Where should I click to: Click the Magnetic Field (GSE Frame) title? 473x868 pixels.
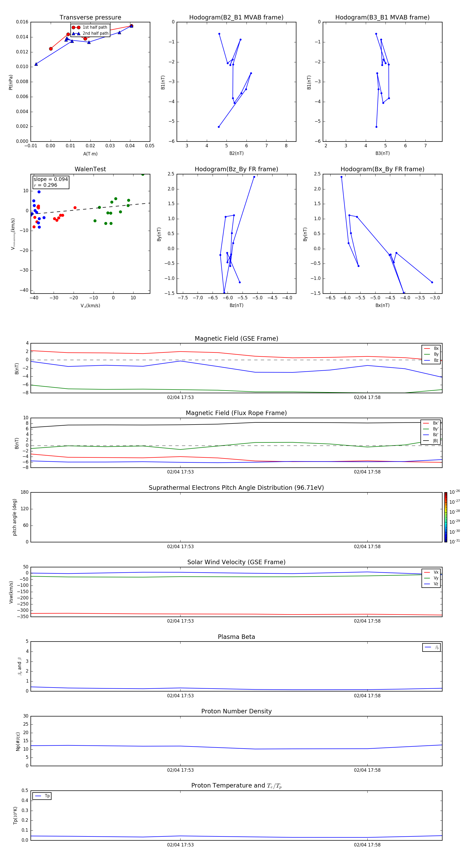[236, 339]
